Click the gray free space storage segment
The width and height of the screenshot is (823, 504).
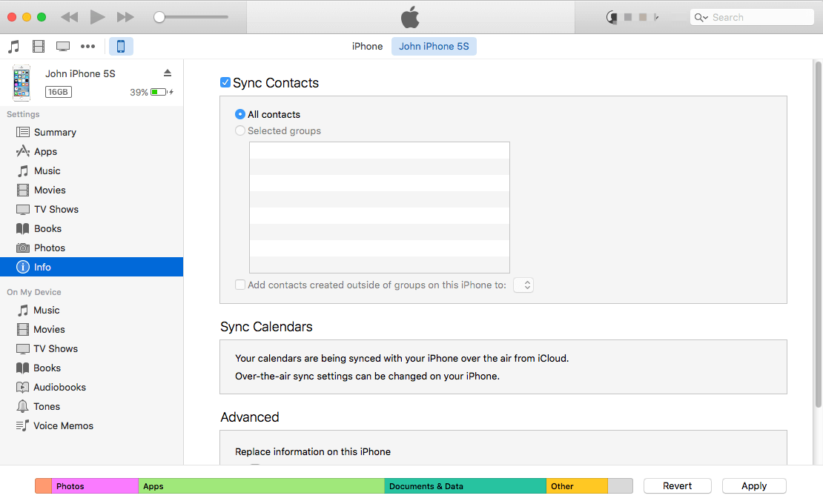(x=621, y=486)
